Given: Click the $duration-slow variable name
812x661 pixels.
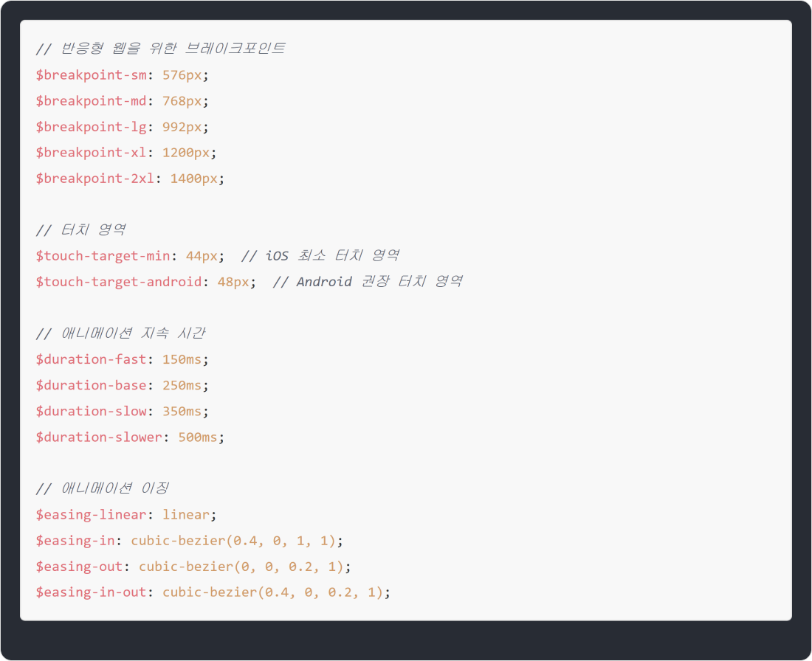Looking at the screenshot, I should (x=91, y=411).
